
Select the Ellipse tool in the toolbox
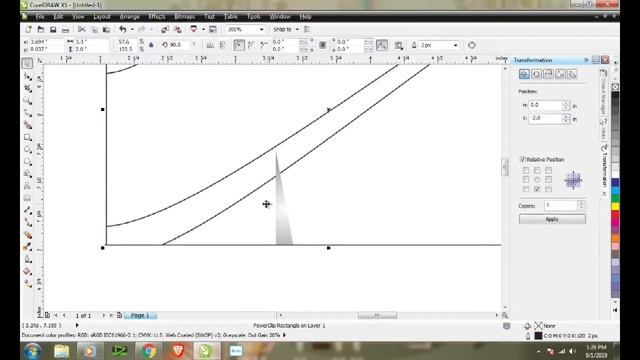(x=27, y=149)
